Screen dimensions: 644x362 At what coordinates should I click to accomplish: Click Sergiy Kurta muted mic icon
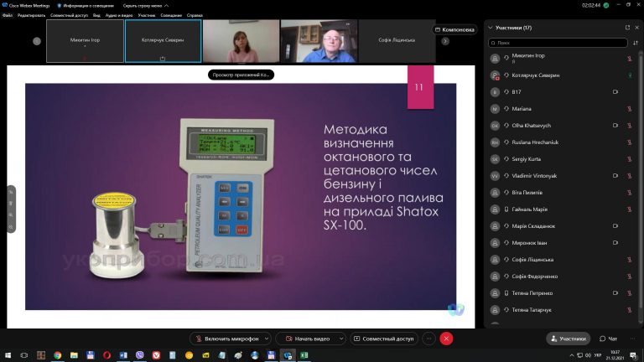tap(629, 159)
